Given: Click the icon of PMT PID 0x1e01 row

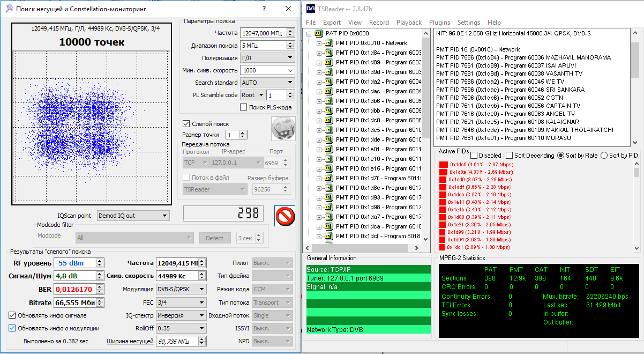Looking at the screenshot, I should click(x=329, y=149).
